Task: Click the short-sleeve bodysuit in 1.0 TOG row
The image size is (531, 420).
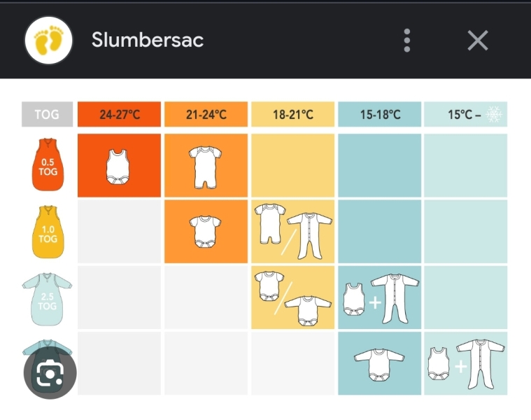Action: pyautogui.click(x=205, y=232)
